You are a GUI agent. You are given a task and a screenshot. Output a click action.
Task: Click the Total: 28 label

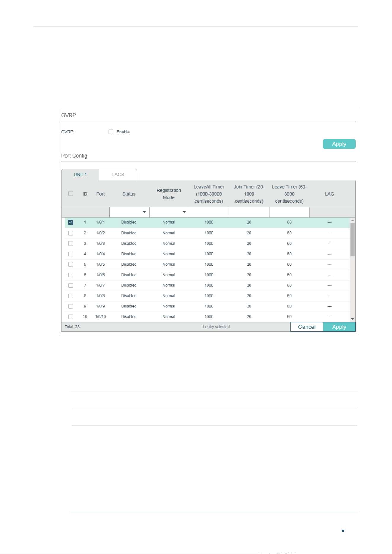point(72,327)
